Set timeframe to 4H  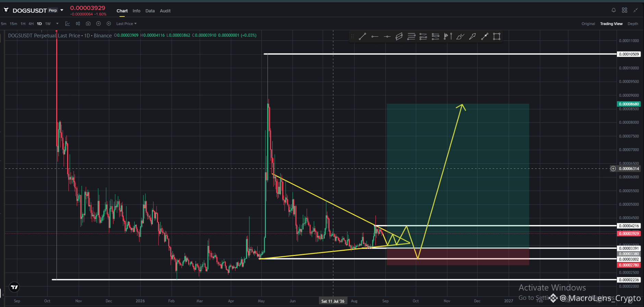click(x=31, y=24)
